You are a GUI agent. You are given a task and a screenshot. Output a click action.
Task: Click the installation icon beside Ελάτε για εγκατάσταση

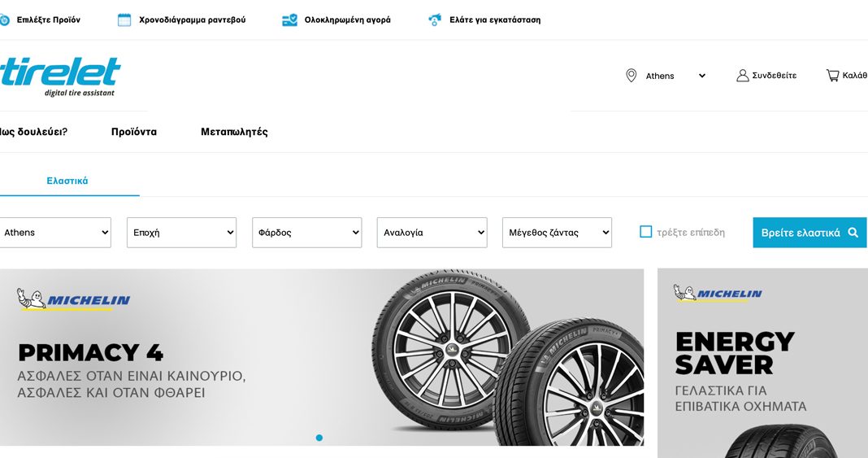coord(435,20)
